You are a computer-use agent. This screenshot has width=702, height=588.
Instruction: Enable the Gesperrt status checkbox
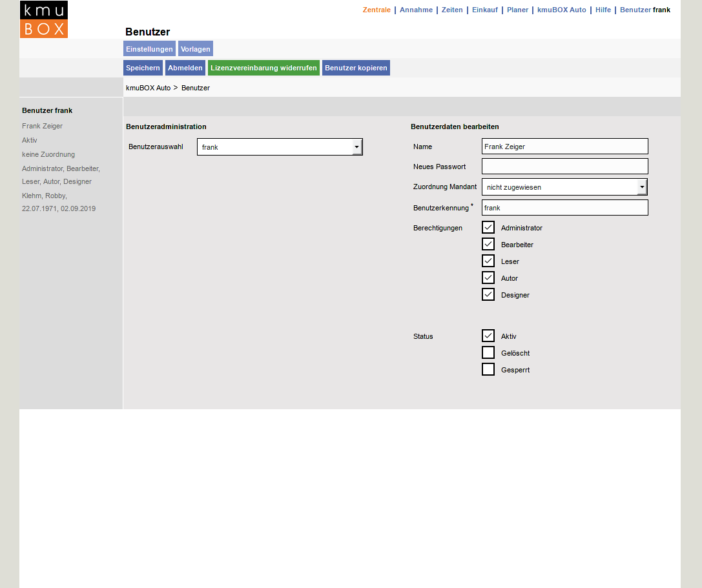[x=488, y=369]
